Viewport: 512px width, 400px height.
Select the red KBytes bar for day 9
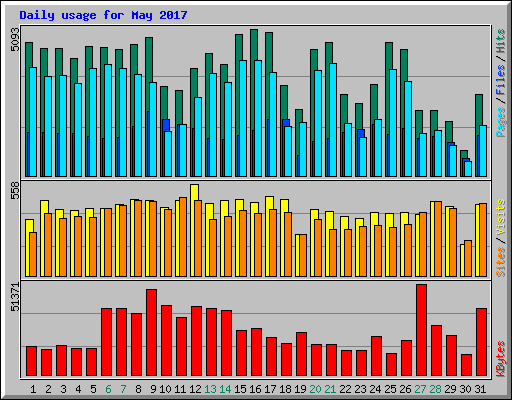coord(151,333)
